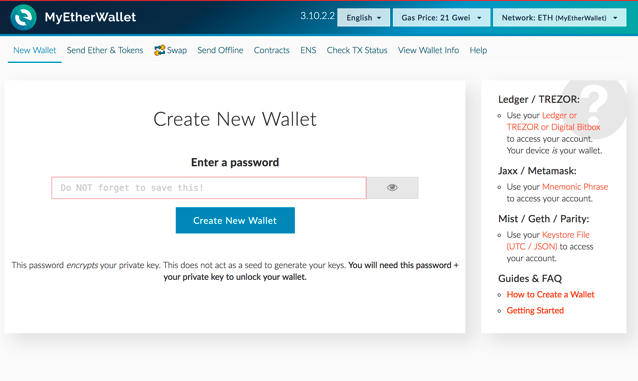Click the question mark help circle
This screenshot has height=381, width=638.
pos(594,107)
